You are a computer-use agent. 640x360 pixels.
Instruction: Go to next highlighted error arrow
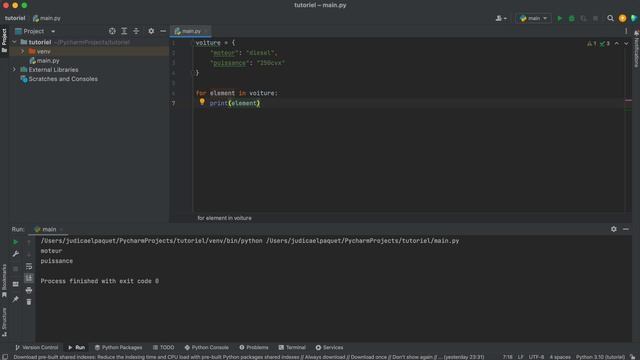[x=626, y=43]
